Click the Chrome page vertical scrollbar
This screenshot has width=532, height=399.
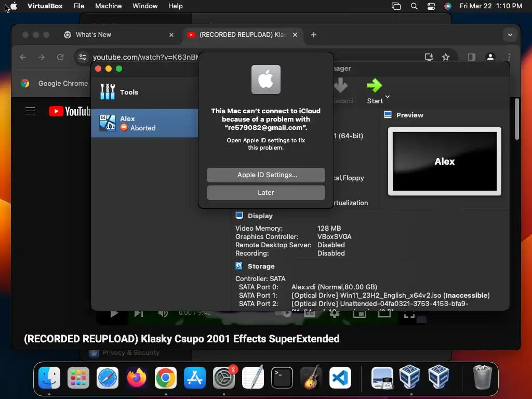(x=516, y=119)
